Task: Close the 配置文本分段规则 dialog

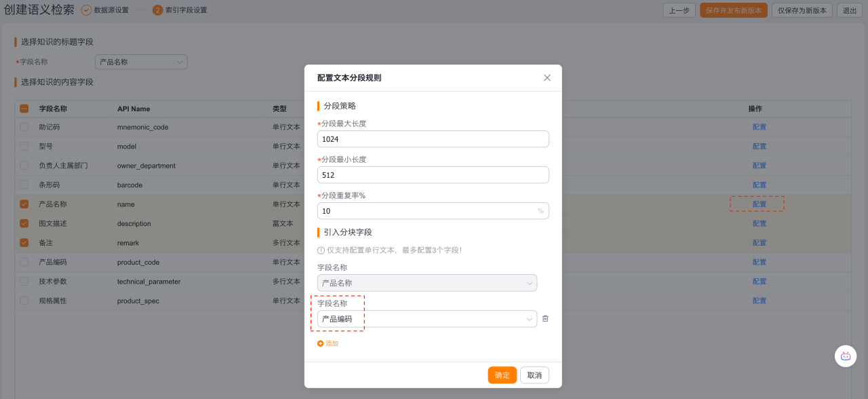Action: click(547, 78)
